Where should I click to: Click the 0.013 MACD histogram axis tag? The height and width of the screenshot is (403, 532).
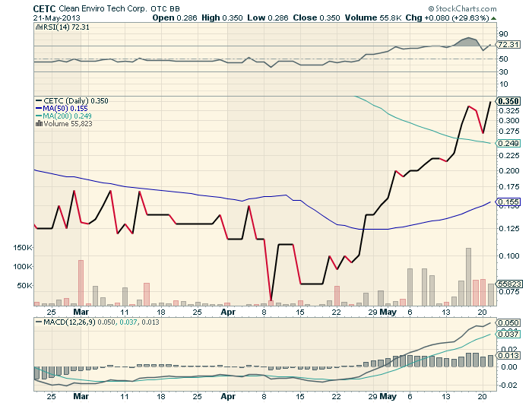click(508, 355)
